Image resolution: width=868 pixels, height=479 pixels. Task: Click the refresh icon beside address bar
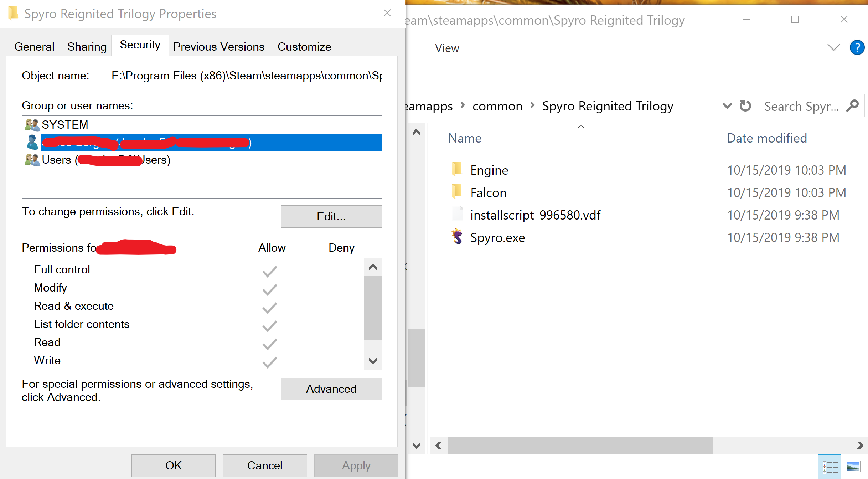tap(745, 106)
